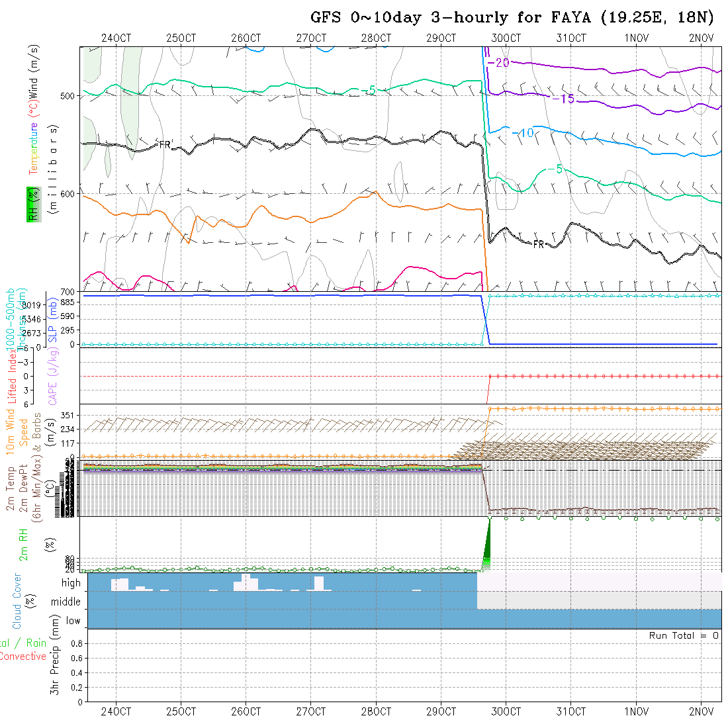Click the Temperature (°C) axis label
Viewport: 728px width, 728px height.
(33, 138)
